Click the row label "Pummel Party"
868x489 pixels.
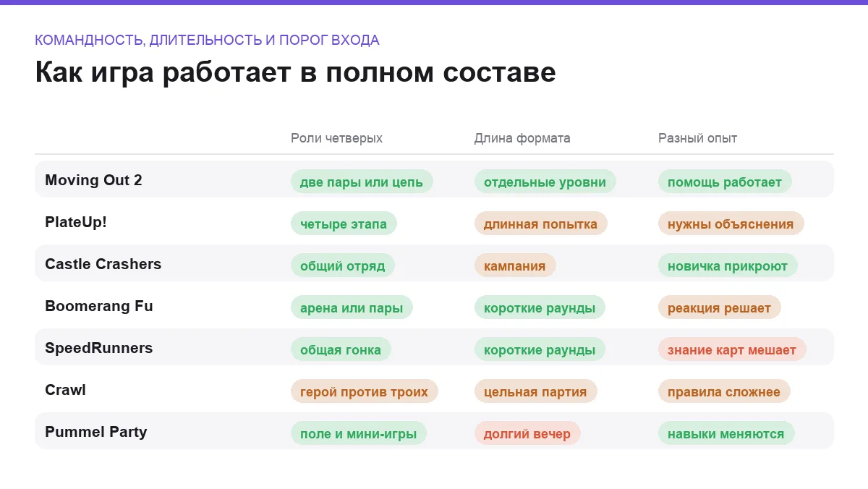(x=96, y=432)
